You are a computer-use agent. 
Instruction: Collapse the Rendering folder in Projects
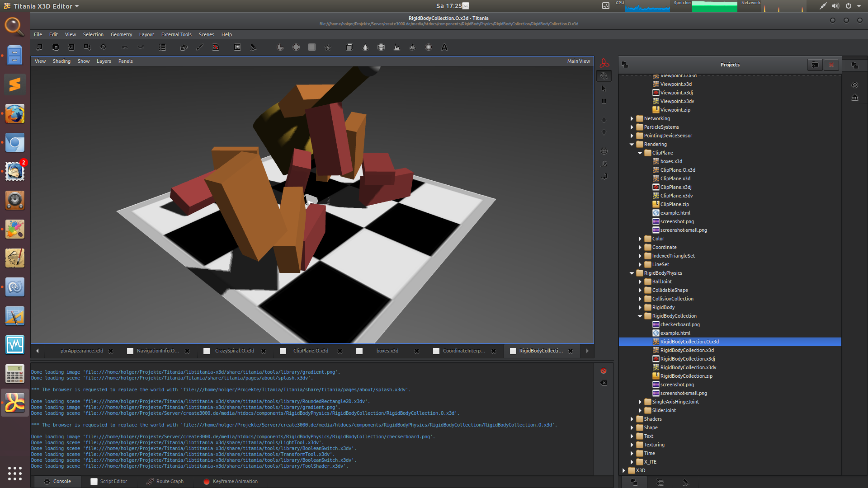point(632,144)
